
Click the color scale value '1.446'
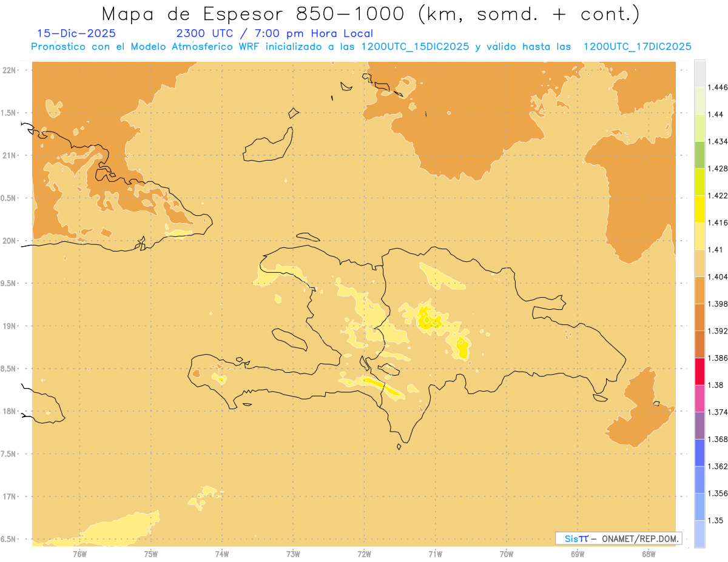(x=718, y=87)
